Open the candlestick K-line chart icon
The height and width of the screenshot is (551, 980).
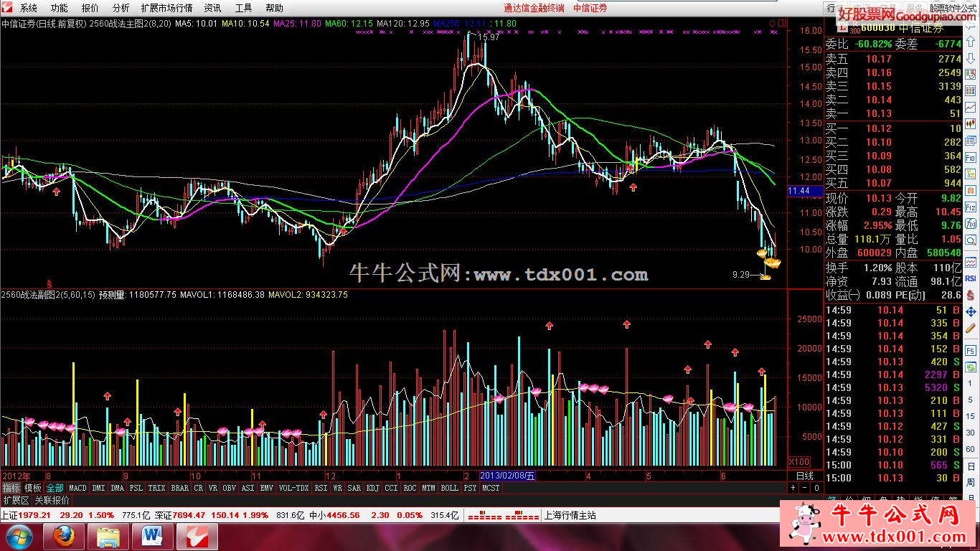971,124
